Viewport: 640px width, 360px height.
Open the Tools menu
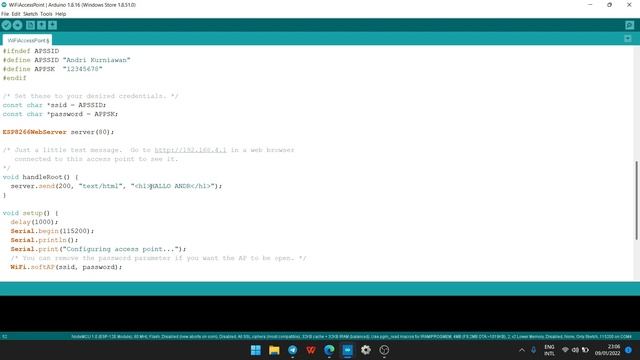(x=46, y=14)
